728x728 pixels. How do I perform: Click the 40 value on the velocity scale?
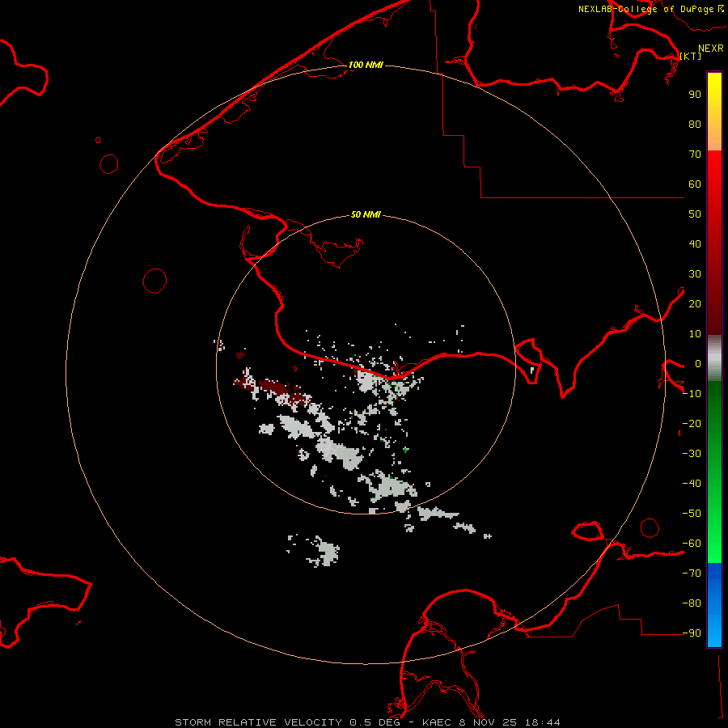(695, 243)
